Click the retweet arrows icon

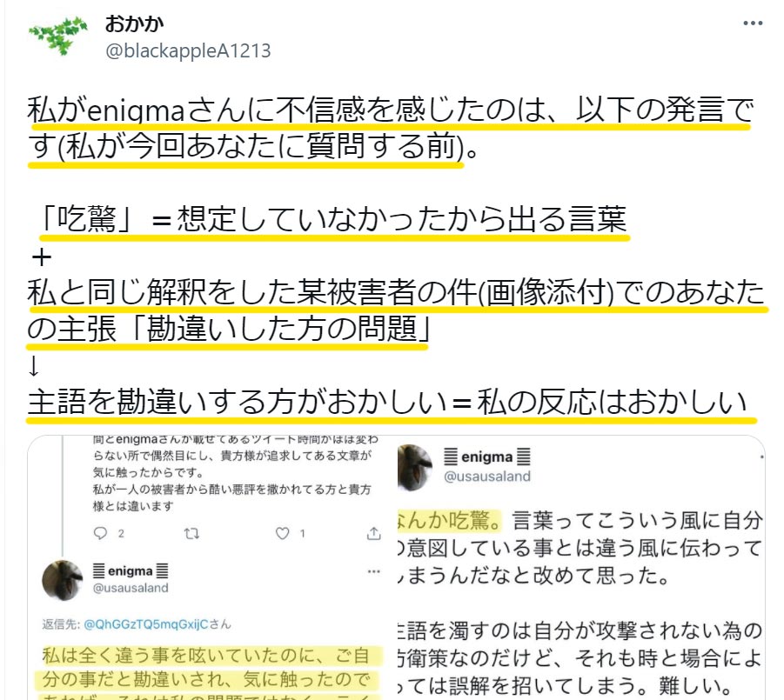[191, 534]
